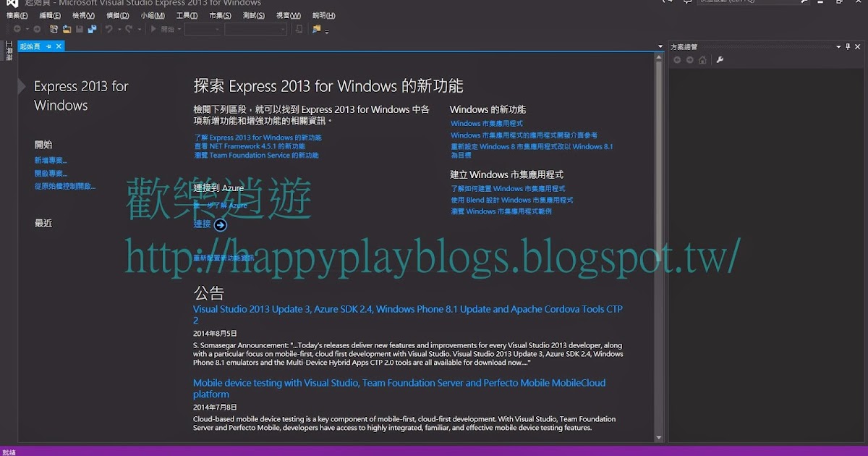Click the wrench Properties icon in 方案總管
Screen dimensions: 868x456
(720, 60)
